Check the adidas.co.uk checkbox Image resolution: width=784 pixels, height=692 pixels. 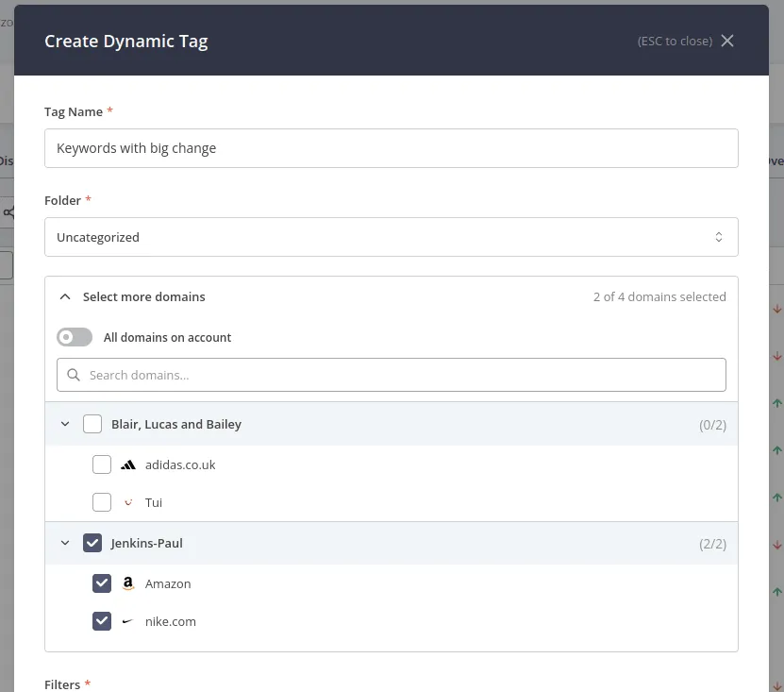pos(102,464)
